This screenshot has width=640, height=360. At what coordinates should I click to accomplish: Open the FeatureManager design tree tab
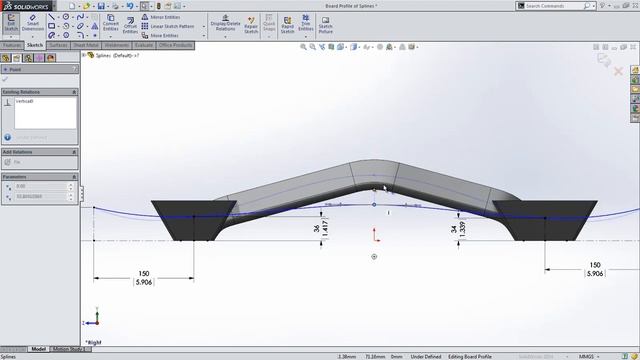point(6,58)
